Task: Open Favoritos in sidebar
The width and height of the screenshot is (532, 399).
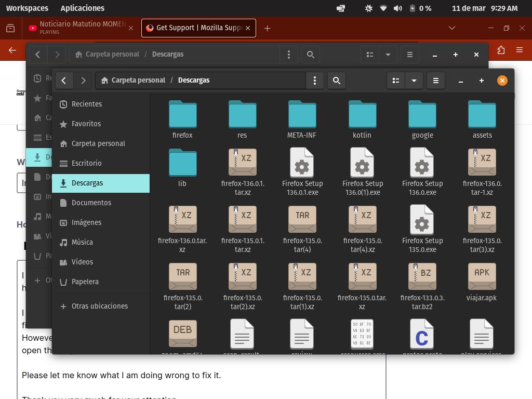Action: point(101,124)
